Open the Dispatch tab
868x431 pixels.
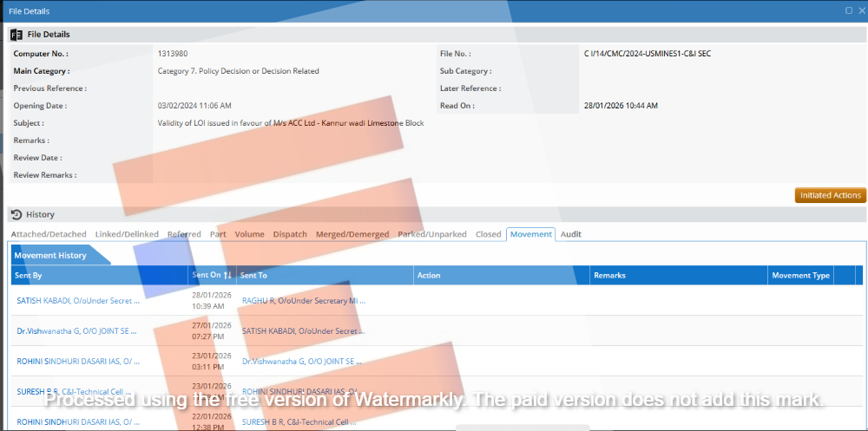pos(290,234)
